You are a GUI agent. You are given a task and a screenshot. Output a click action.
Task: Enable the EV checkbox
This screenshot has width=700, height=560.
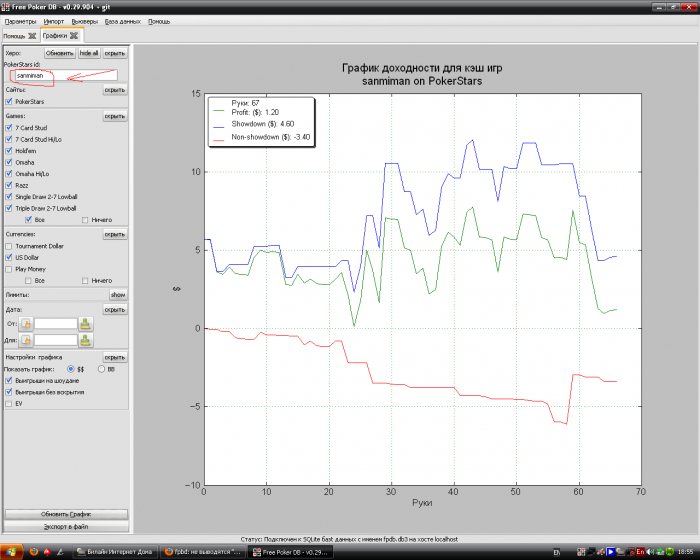(8, 404)
